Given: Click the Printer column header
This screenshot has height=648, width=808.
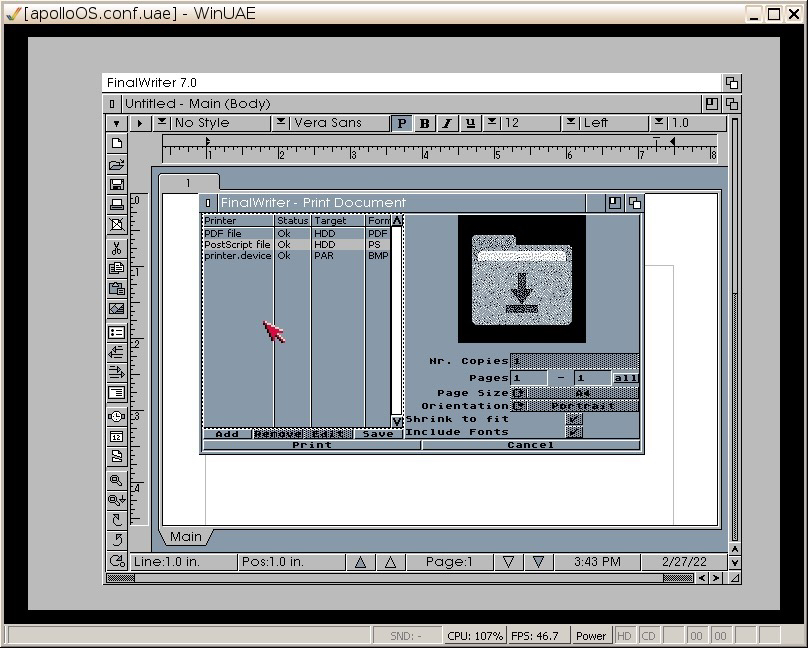Looking at the screenshot, I should point(238,220).
